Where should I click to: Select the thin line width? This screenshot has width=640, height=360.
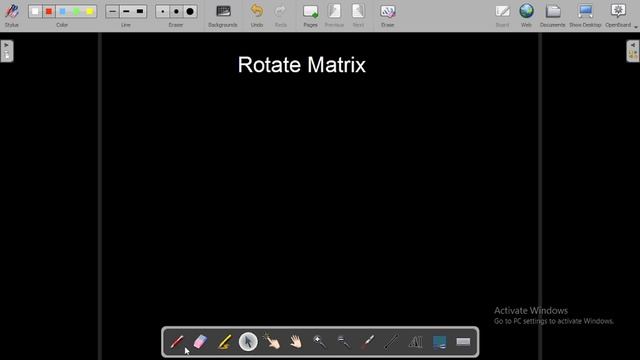click(113, 11)
